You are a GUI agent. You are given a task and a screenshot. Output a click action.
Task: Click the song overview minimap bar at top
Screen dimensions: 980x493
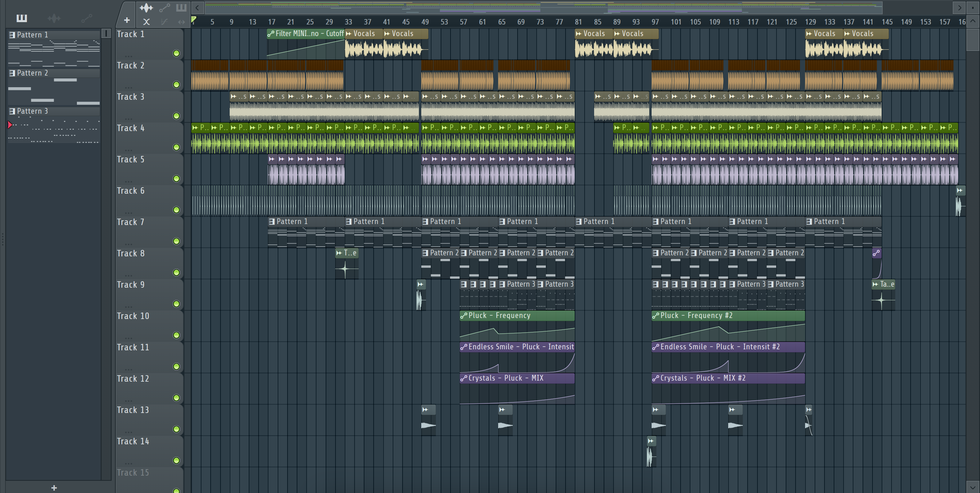(x=543, y=7)
